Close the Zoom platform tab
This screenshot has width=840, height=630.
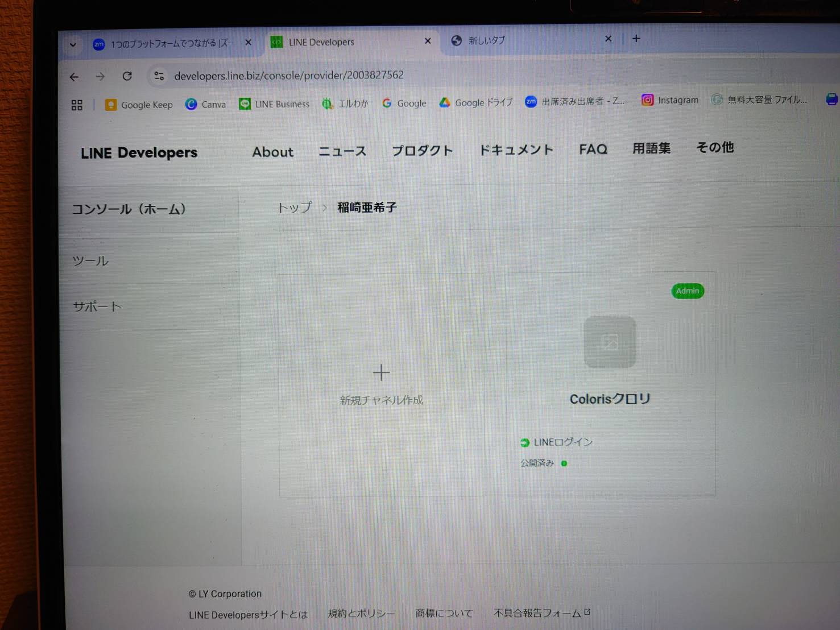pyautogui.click(x=248, y=42)
